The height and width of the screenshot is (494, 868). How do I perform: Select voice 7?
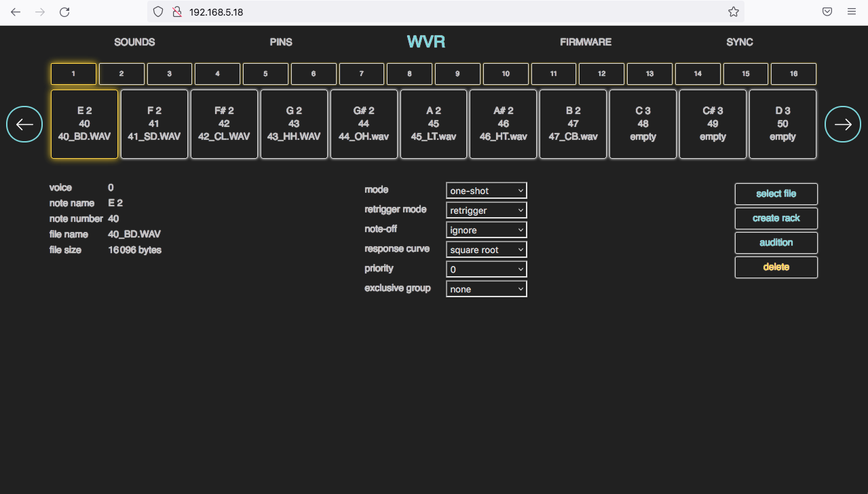click(x=362, y=74)
